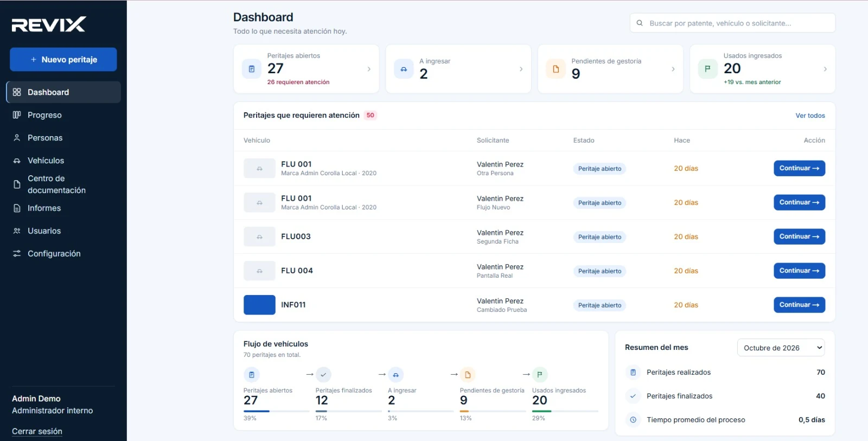
Task: Expand the Usados ingresados card chevron
Action: click(825, 69)
